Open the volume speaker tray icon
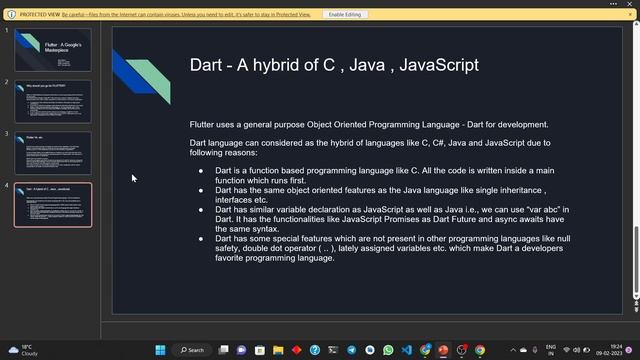640x360 pixels. [x=576, y=350]
